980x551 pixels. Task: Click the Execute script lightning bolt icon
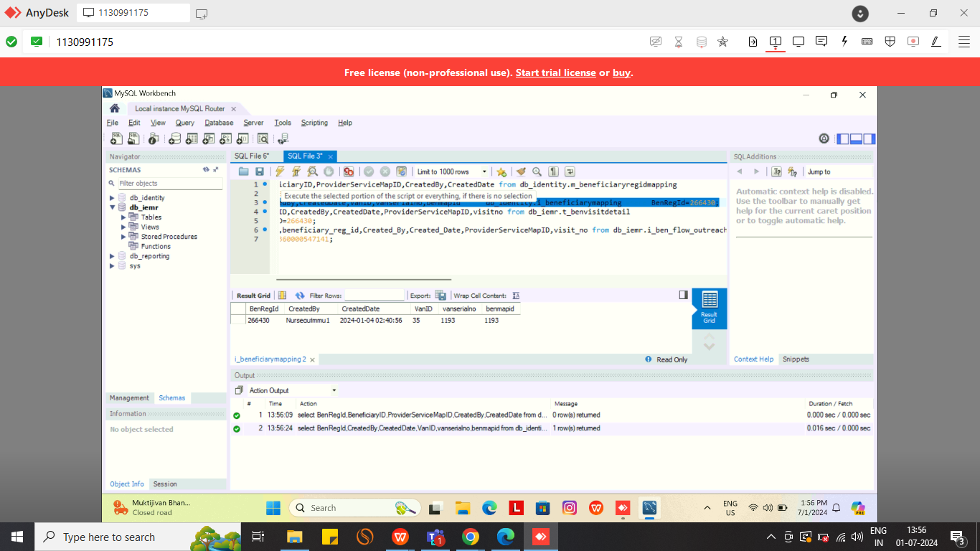coord(280,171)
